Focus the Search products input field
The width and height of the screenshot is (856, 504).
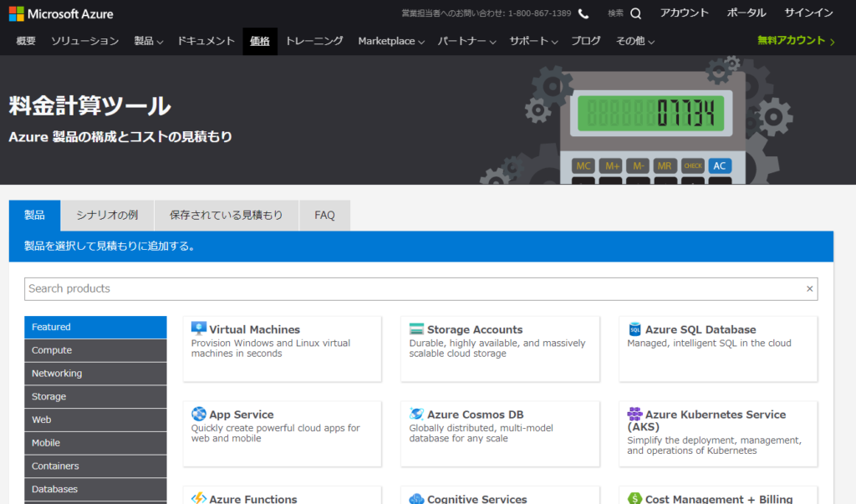(x=421, y=289)
